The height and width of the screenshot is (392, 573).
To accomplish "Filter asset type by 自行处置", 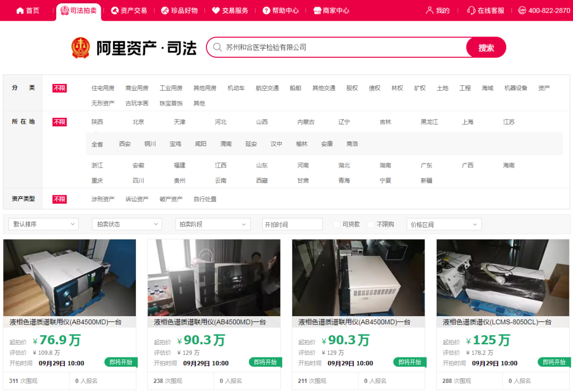I will pyautogui.click(x=205, y=199).
